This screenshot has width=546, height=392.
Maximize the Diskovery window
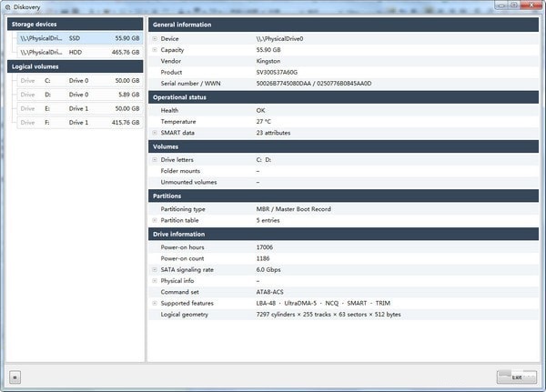pyautogui.click(x=513, y=5)
